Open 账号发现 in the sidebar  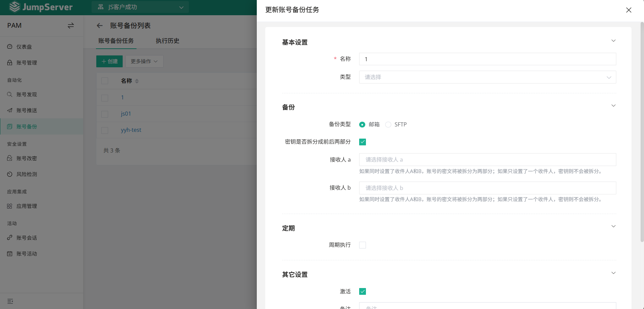pyautogui.click(x=27, y=95)
